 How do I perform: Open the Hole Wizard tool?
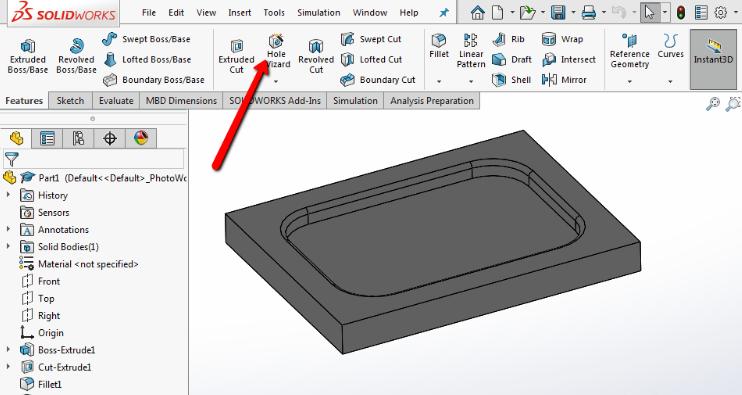coord(276,52)
